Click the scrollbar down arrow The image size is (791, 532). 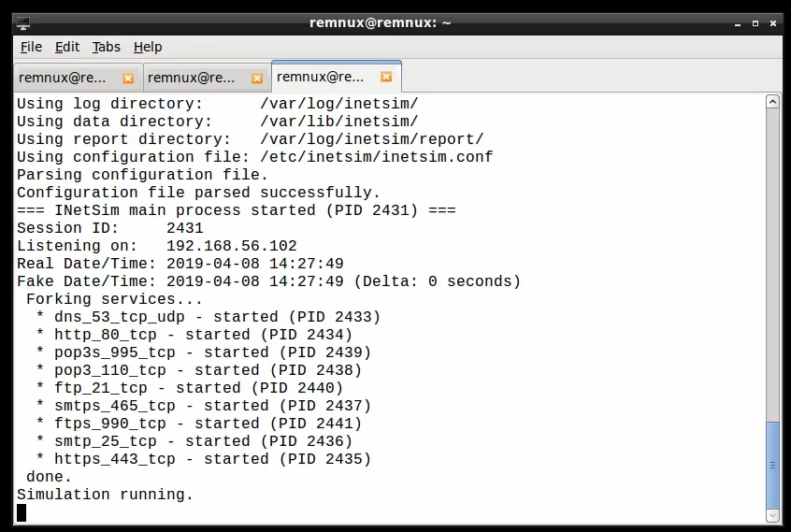(772, 514)
